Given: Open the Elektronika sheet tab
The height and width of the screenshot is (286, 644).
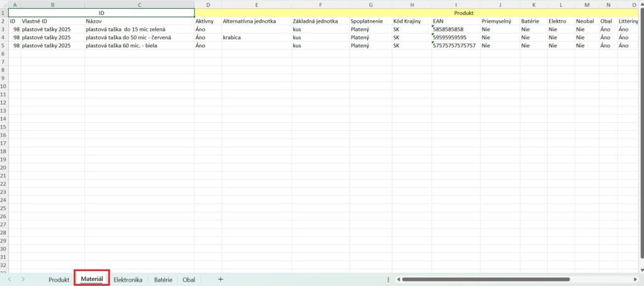Looking at the screenshot, I should pos(128,279).
